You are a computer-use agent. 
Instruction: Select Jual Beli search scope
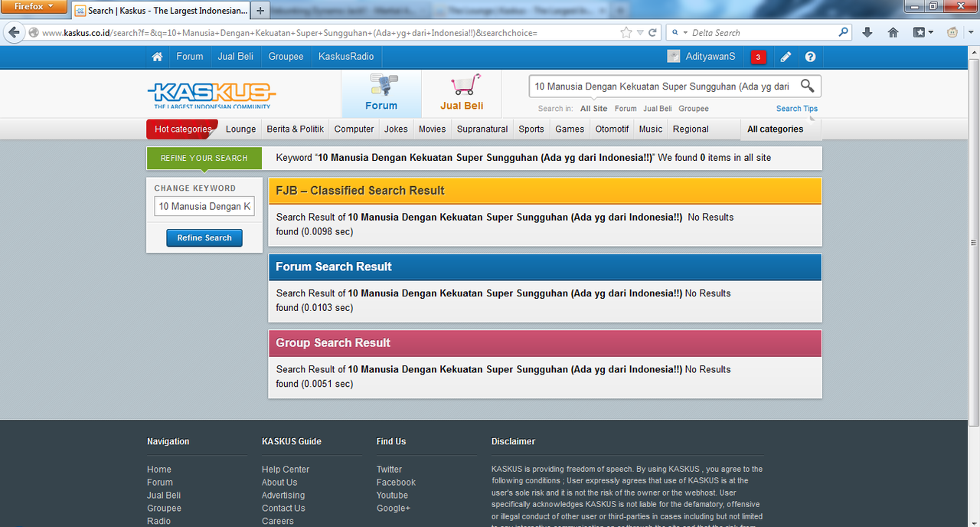pyautogui.click(x=658, y=109)
